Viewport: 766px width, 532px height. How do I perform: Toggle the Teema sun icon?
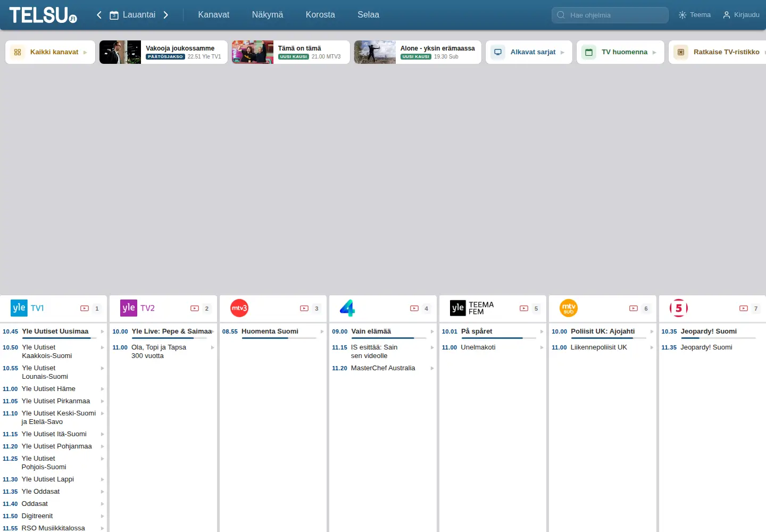click(682, 15)
